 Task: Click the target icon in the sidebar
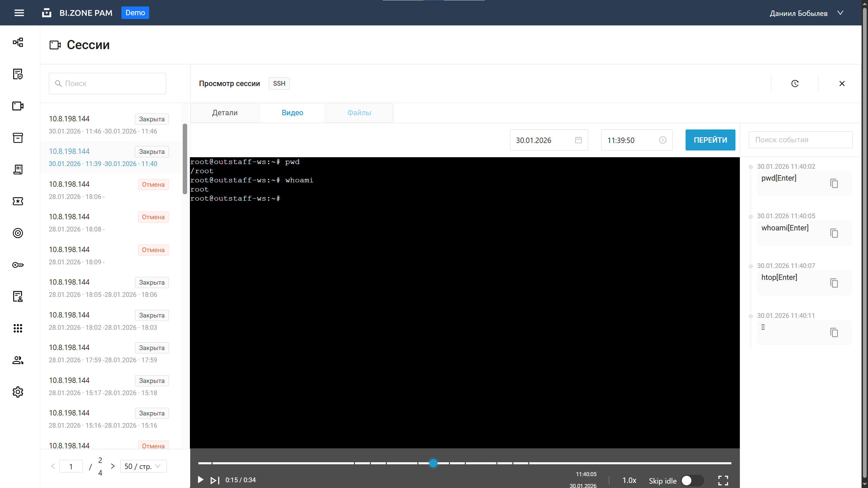click(18, 233)
